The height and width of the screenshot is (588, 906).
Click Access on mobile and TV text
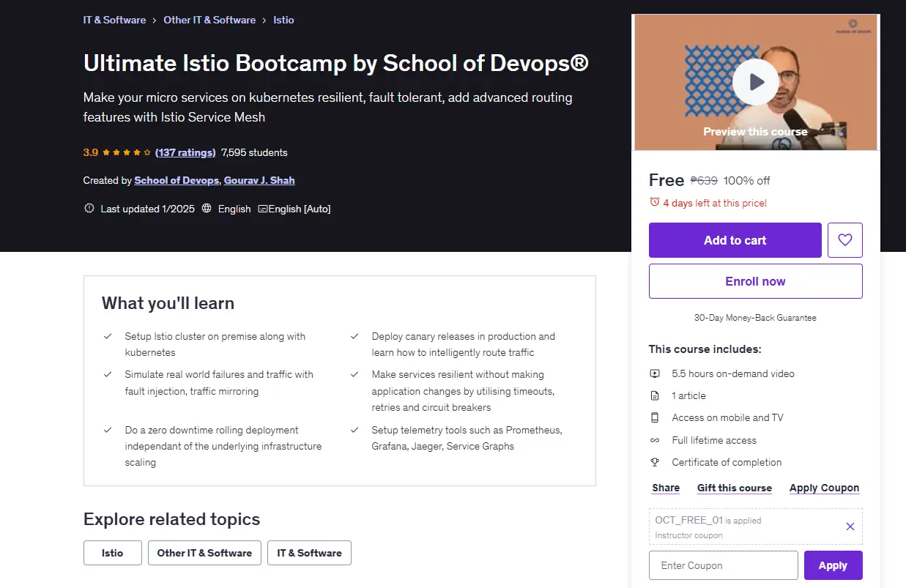727,417
